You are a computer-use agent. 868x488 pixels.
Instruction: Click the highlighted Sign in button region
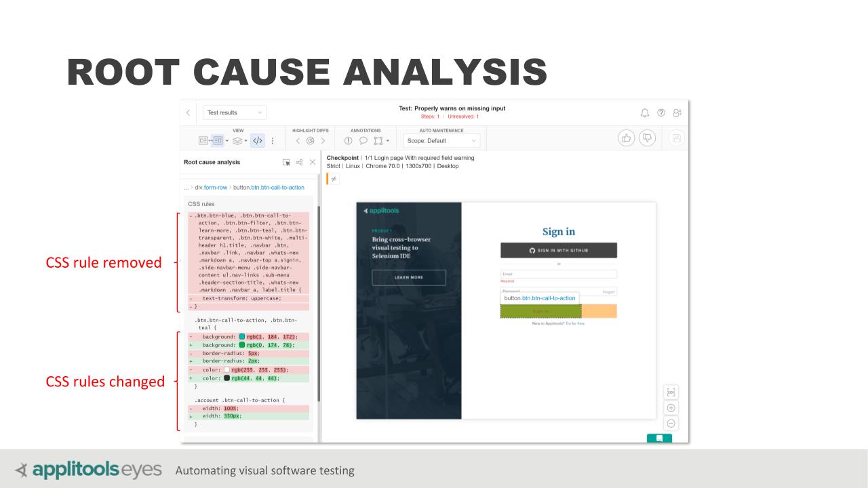[x=540, y=311]
